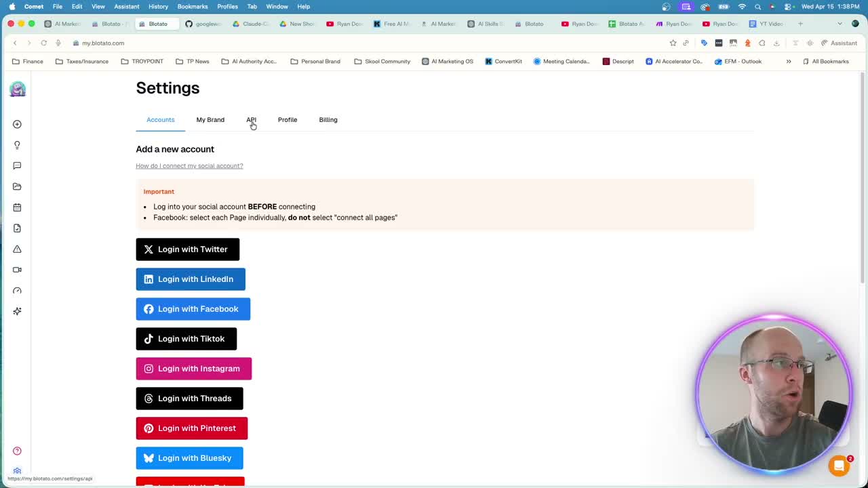Screen dimensions: 868x488
Task: Open the folder icon in sidebar
Action: (17, 186)
